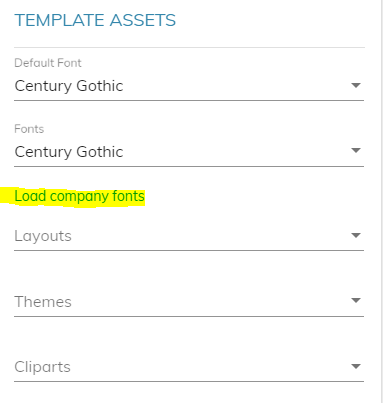Open the Themes dropdown arrow
This screenshot has width=383, height=403.
(356, 301)
